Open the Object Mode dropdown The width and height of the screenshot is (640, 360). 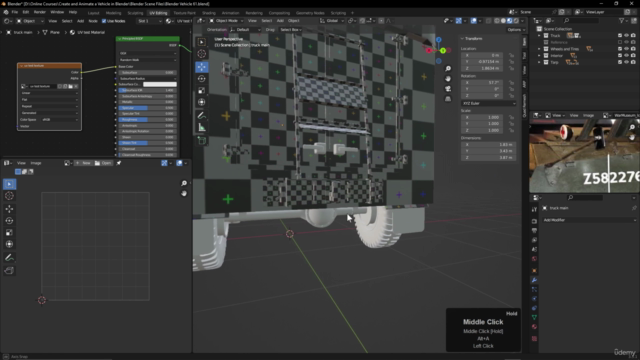tap(227, 21)
